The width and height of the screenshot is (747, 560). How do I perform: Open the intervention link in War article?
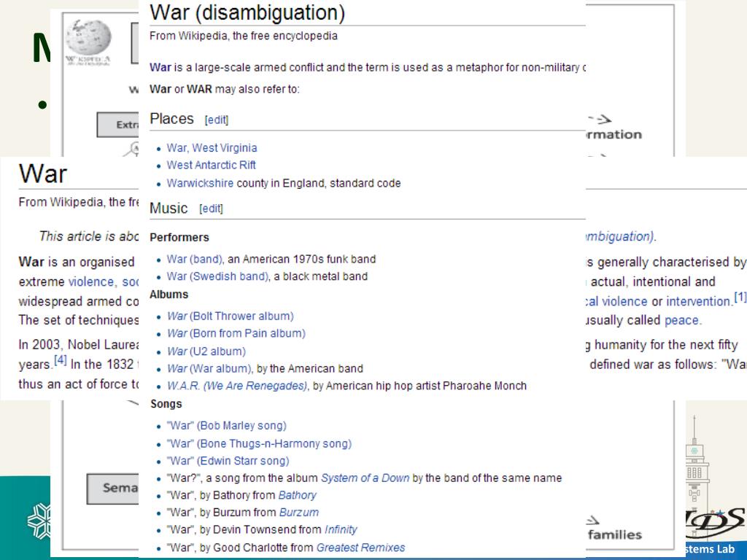[x=698, y=301]
